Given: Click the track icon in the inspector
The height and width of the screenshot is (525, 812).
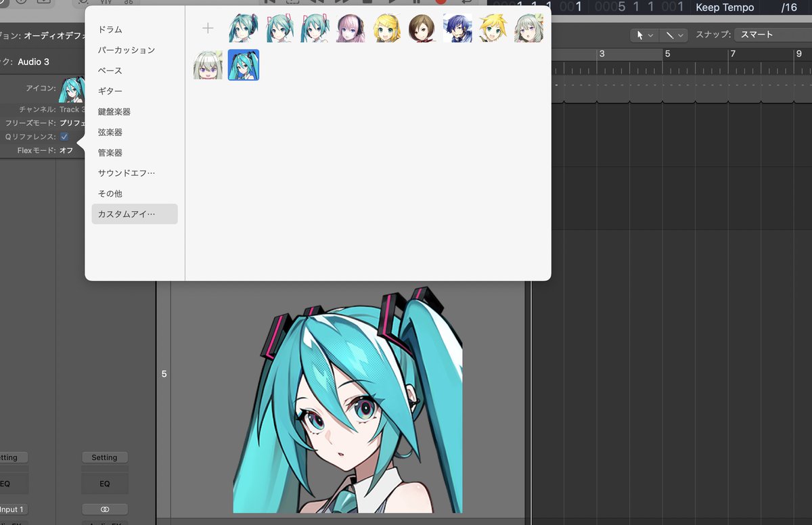Looking at the screenshot, I should click(x=72, y=90).
